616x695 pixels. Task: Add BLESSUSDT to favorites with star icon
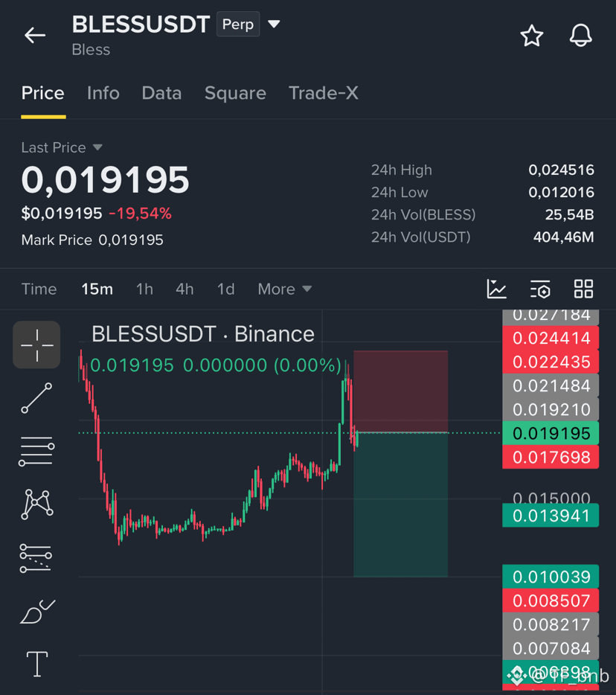(x=531, y=36)
